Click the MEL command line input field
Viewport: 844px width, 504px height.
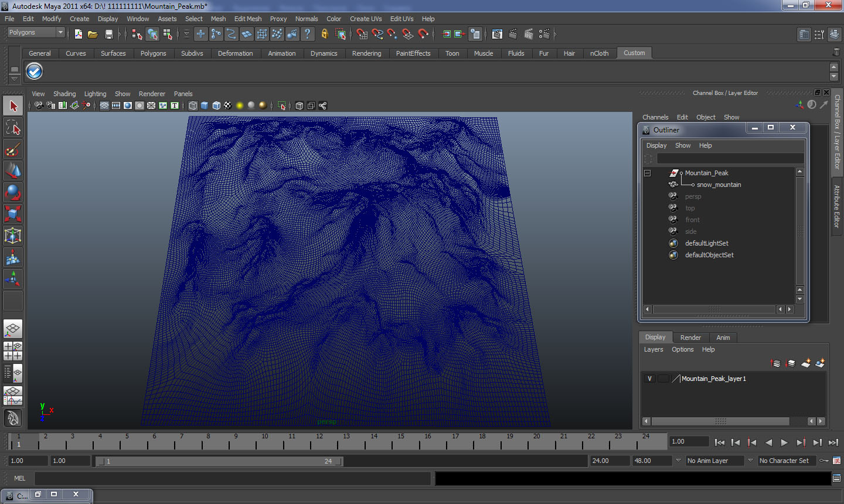pyautogui.click(x=233, y=478)
